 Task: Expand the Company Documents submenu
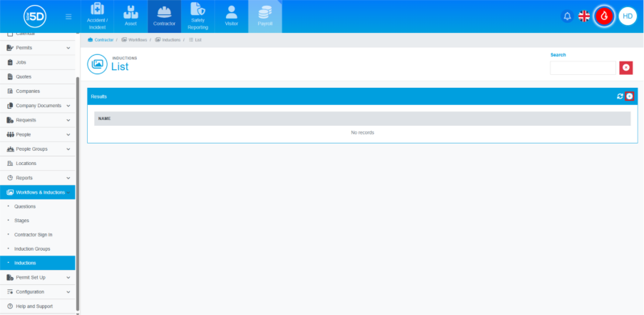click(68, 106)
